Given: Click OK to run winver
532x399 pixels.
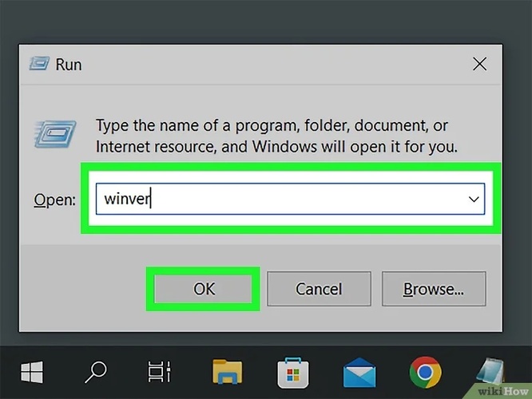Looking at the screenshot, I should pyautogui.click(x=203, y=289).
